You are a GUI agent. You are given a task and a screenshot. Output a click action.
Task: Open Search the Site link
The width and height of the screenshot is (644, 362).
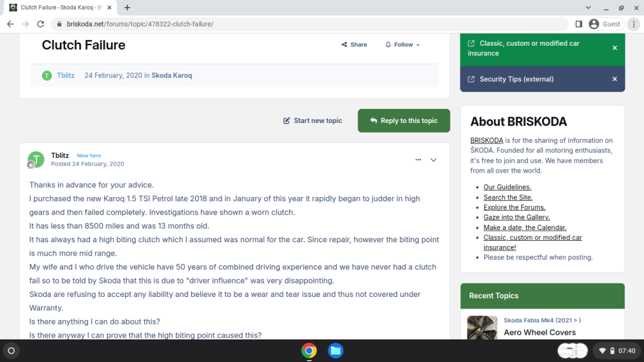(508, 198)
